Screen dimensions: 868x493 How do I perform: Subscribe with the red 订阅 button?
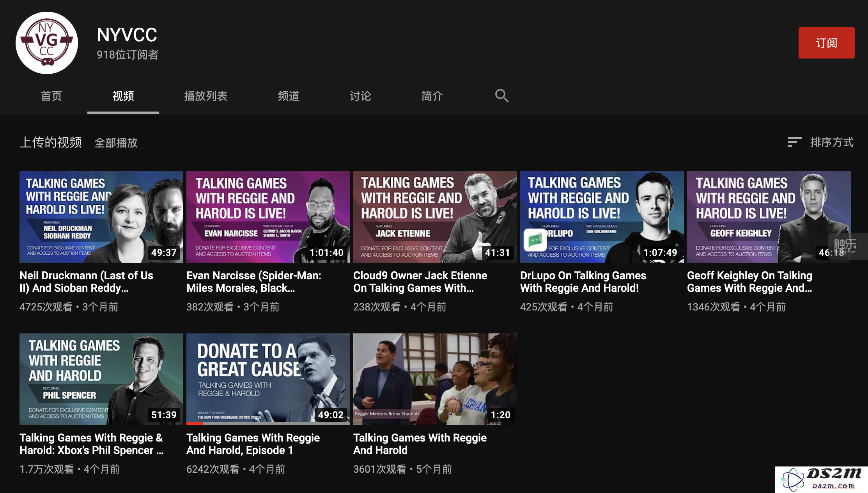click(x=826, y=43)
